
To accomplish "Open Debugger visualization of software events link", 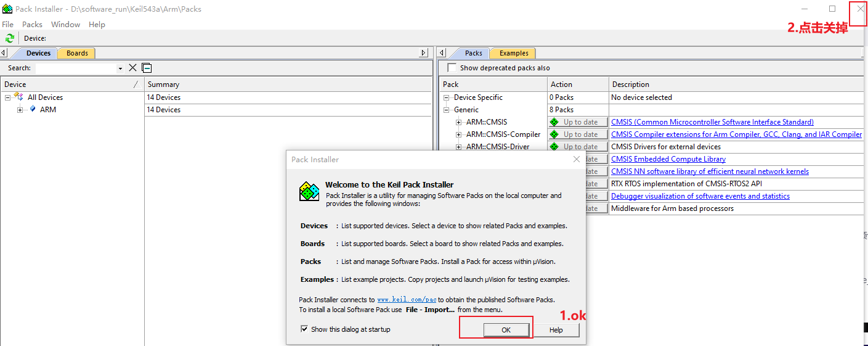I will tap(700, 196).
